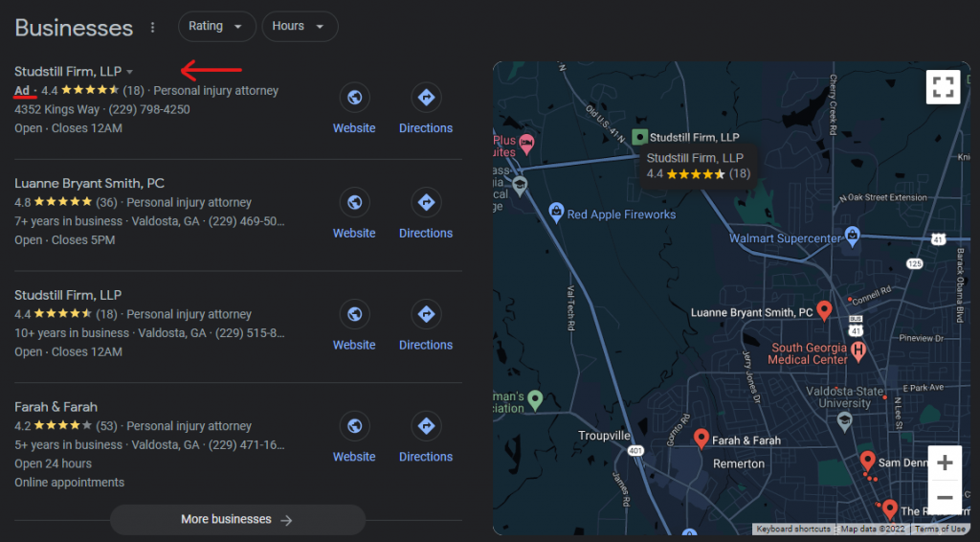Open Directions icon for Luanne Bryant Smith, PC

pyautogui.click(x=426, y=203)
